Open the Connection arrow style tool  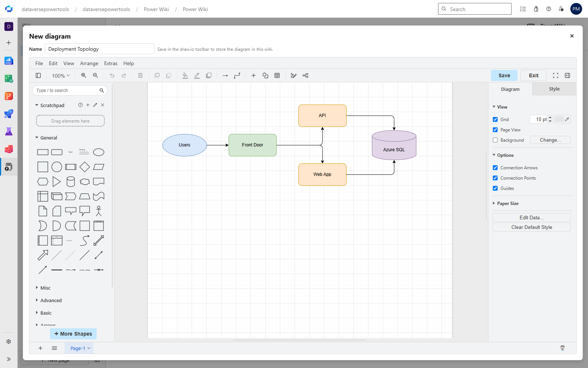click(225, 75)
